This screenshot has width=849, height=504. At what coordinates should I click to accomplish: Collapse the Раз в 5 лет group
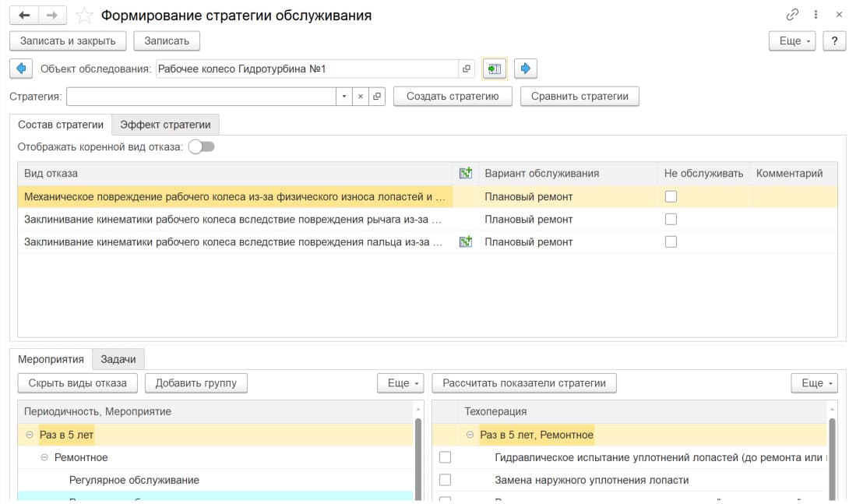(30, 435)
